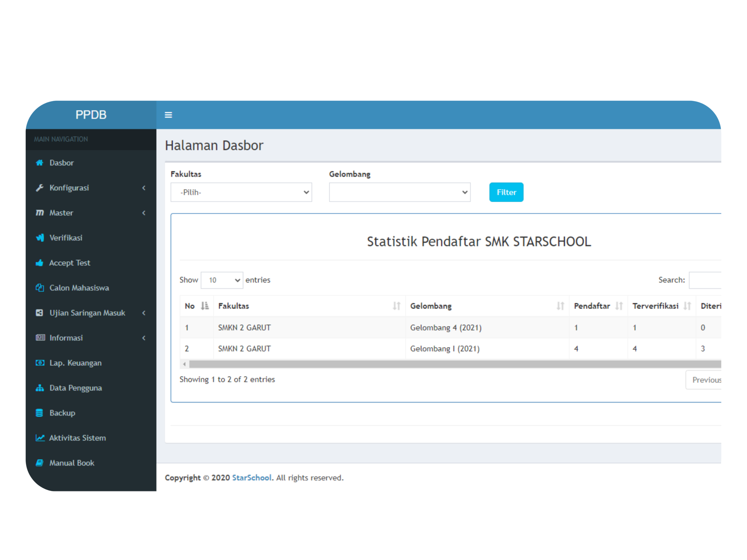
Task: Open the StarSchool footer link
Action: pyautogui.click(x=252, y=478)
